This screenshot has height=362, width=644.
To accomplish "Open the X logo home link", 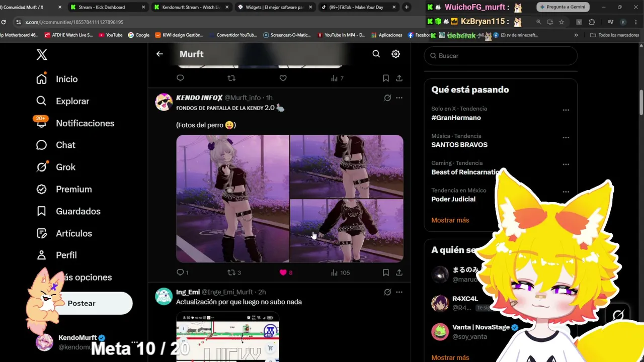I will point(42,55).
